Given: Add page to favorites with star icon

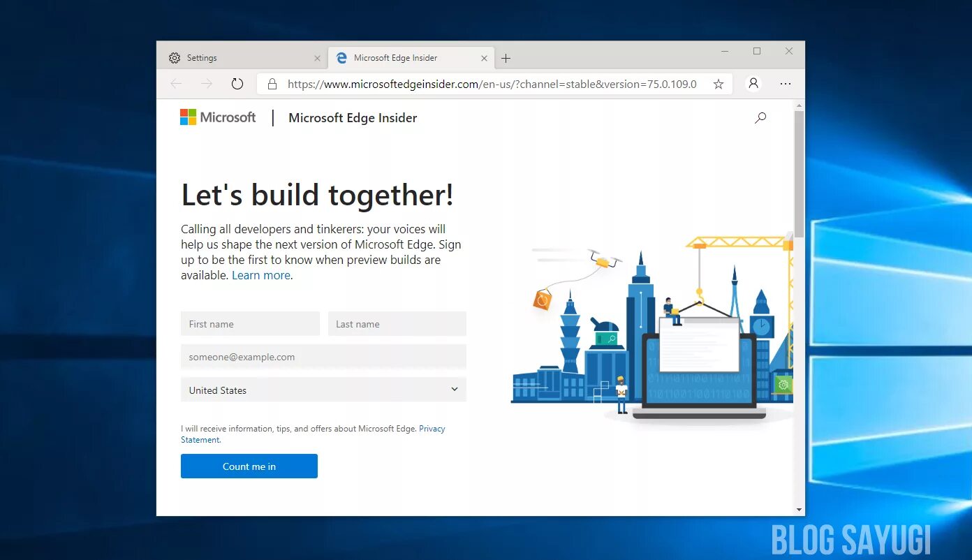Looking at the screenshot, I should click(x=719, y=84).
